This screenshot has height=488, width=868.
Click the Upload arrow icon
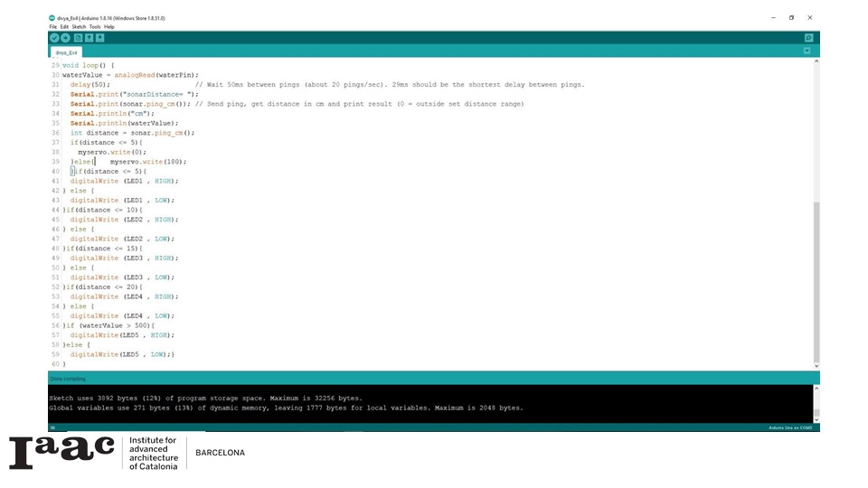tap(65, 38)
